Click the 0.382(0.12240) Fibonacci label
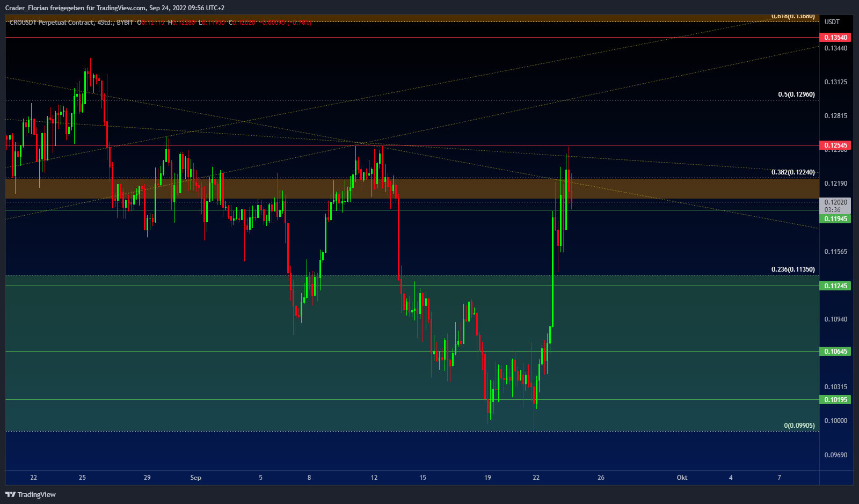This screenshot has width=859, height=504. [x=793, y=172]
